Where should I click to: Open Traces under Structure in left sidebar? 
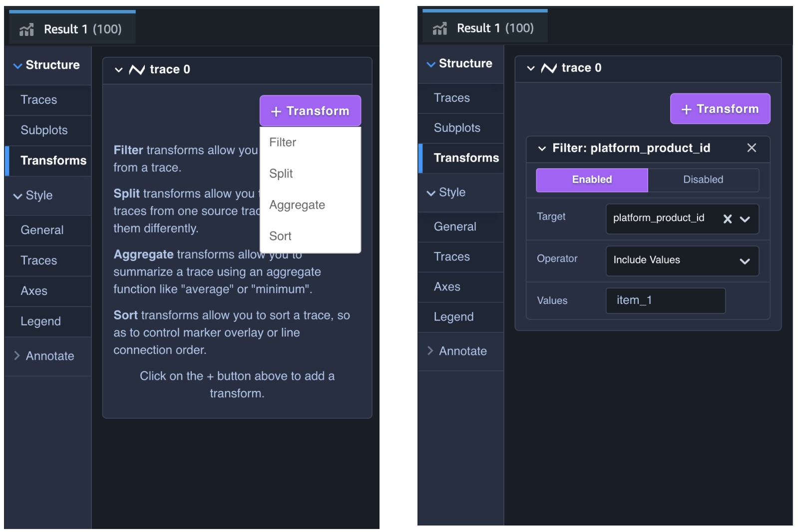pyautogui.click(x=47, y=100)
